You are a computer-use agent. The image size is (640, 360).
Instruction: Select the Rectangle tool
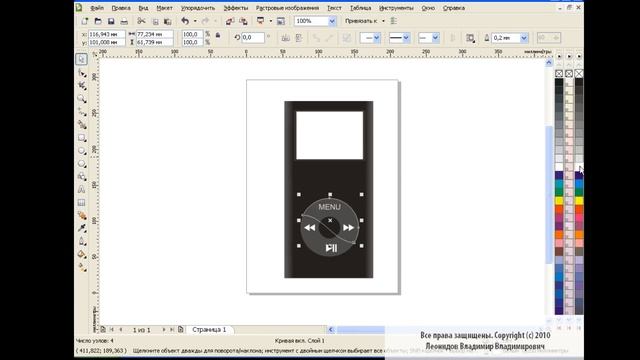pos(82,138)
